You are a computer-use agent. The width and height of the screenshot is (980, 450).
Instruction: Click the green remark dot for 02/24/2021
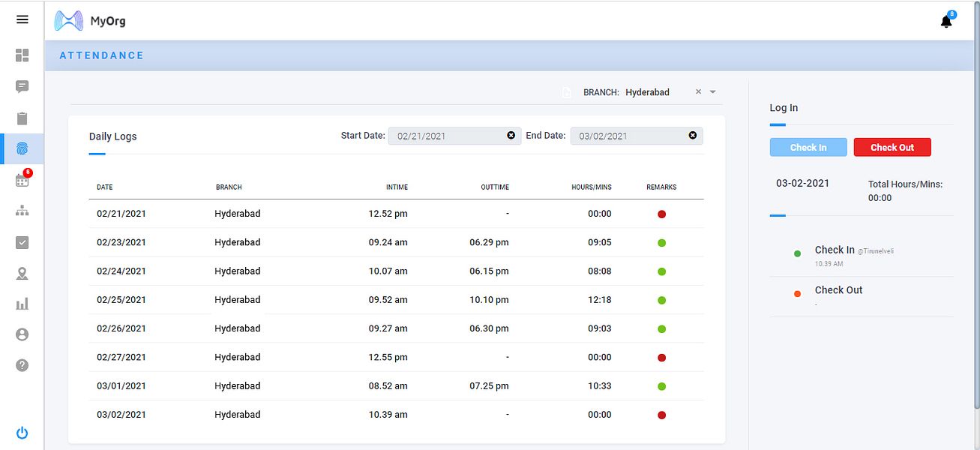pyautogui.click(x=662, y=271)
